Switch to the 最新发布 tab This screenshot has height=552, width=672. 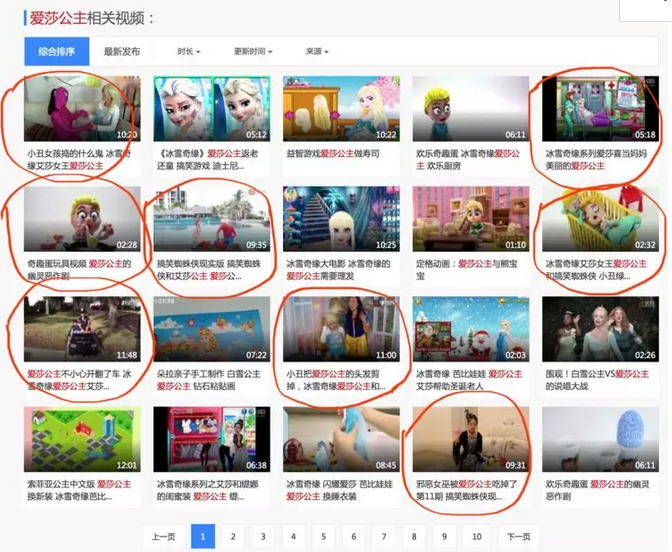coord(122,51)
